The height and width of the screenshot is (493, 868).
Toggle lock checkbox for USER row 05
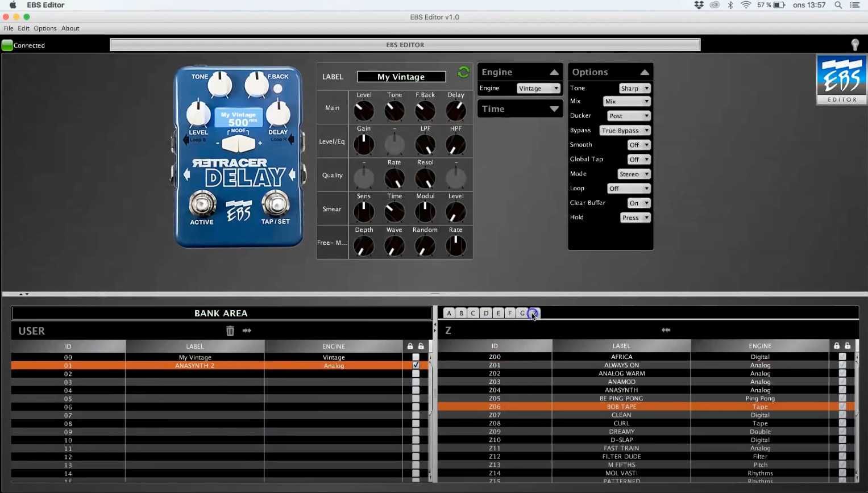coord(416,399)
